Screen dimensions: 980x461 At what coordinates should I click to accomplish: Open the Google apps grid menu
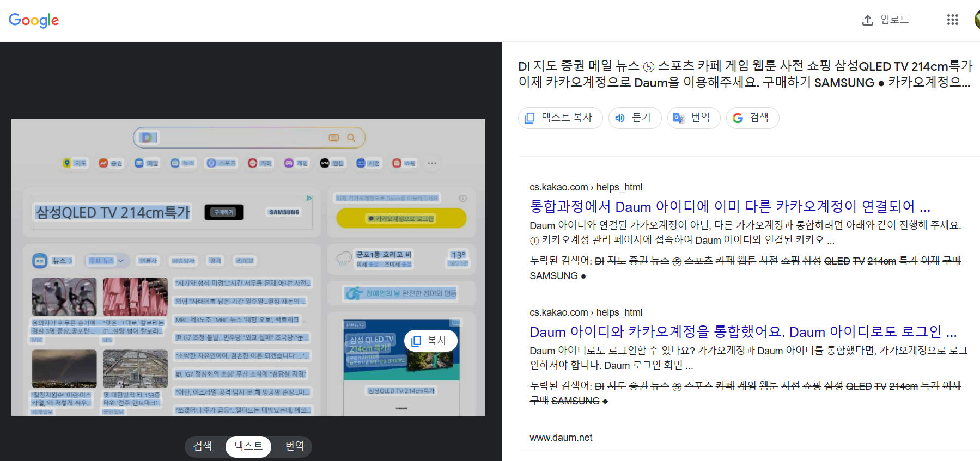[x=952, y=20]
